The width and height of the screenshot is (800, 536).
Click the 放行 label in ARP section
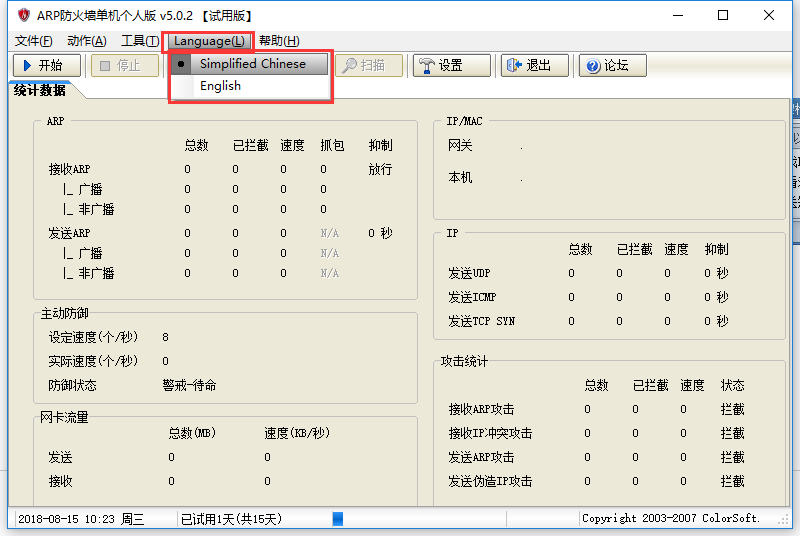tap(380, 169)
